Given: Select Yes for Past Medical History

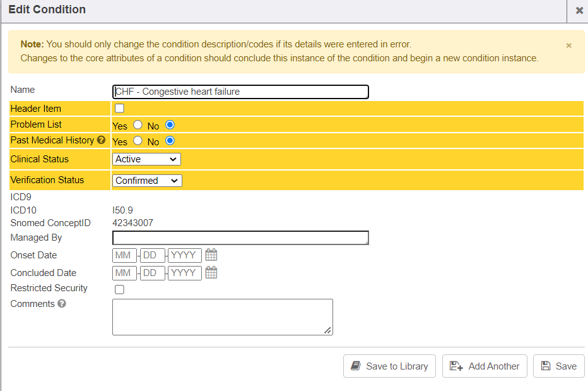Looking at the screenshot, I should pyautogui.click(x=138, y=141).
